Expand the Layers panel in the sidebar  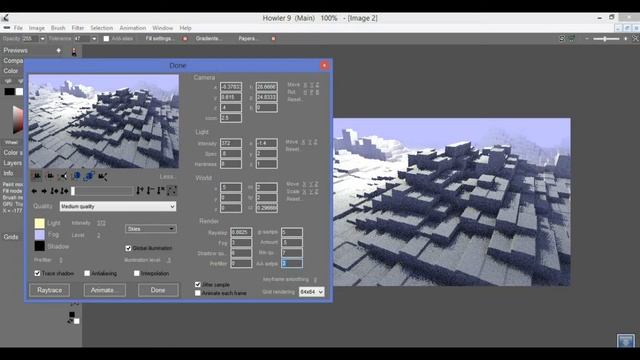pos(13,163)
